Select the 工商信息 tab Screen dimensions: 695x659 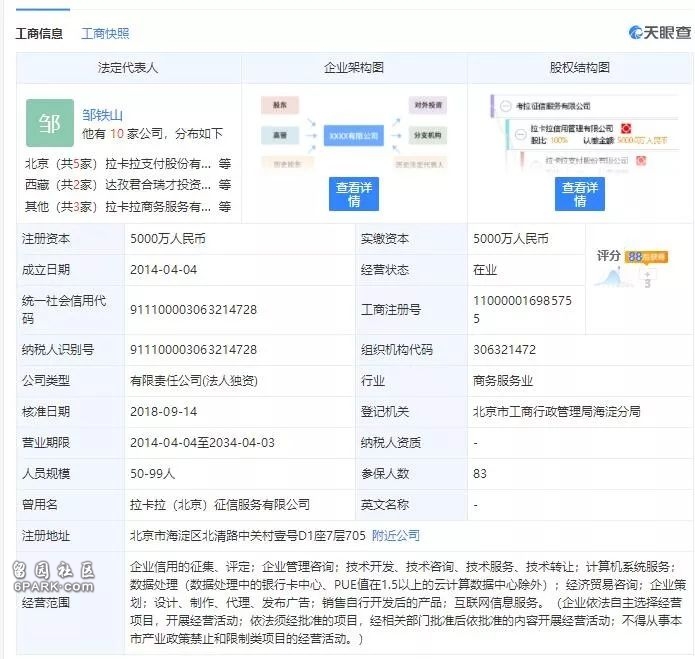[x=39, y=34]
